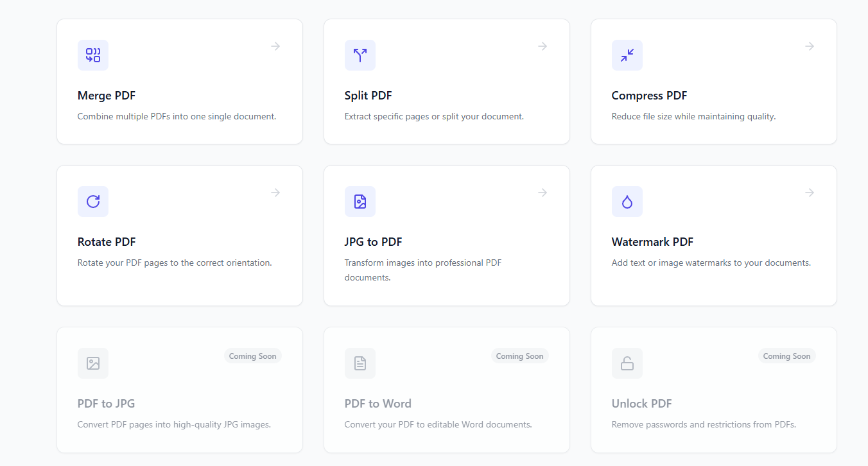The width and height of the screenshot is (868, 466).
Task: Click the Compress PDF description text
Action: point(693,116)
